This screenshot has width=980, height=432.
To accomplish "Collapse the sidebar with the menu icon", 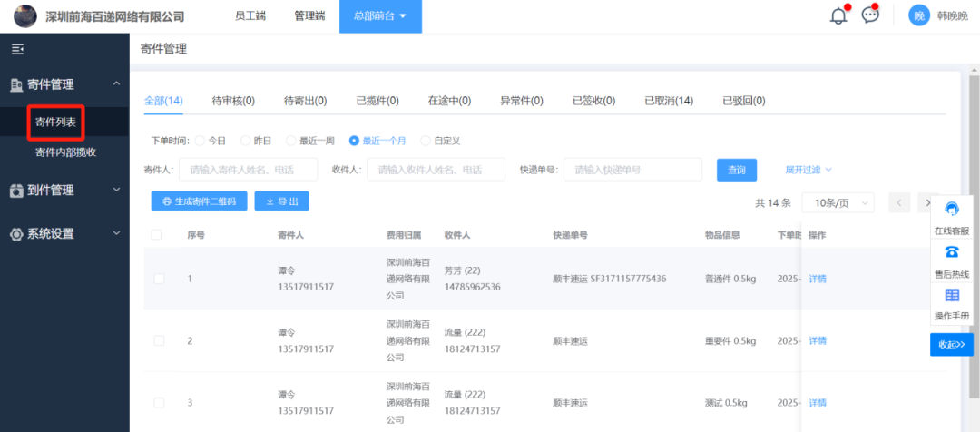I will [17, 49].
